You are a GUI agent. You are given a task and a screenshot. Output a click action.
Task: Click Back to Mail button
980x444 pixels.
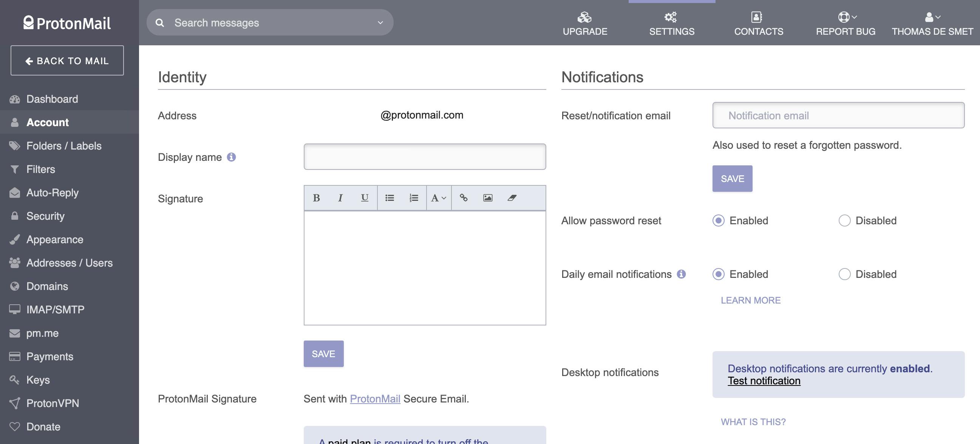coord(67,61)
